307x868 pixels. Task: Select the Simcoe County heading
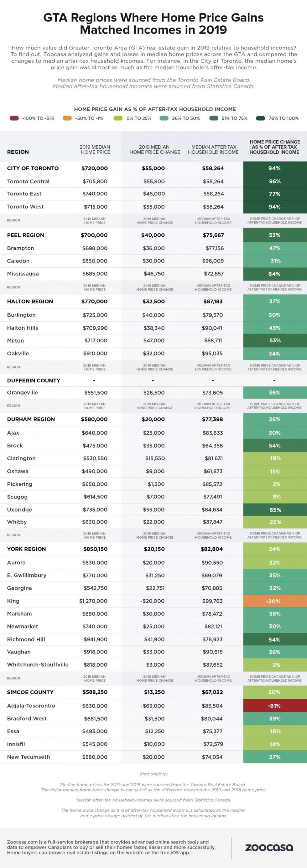(30, 692)
